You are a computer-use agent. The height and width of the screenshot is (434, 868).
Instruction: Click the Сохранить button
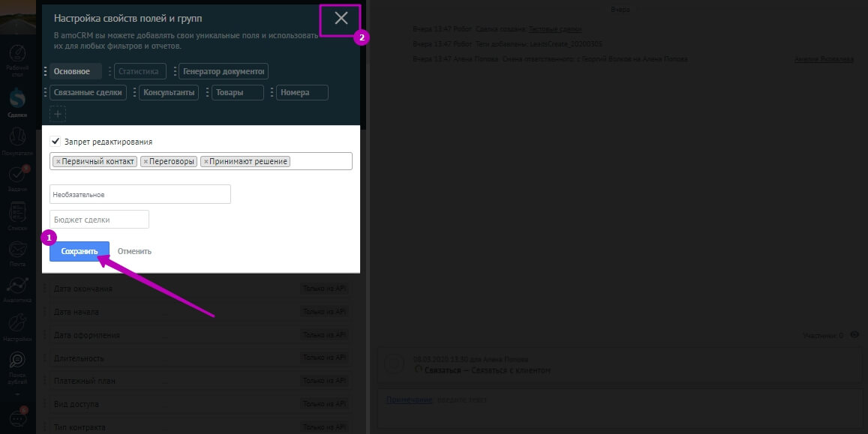(80, 251)
